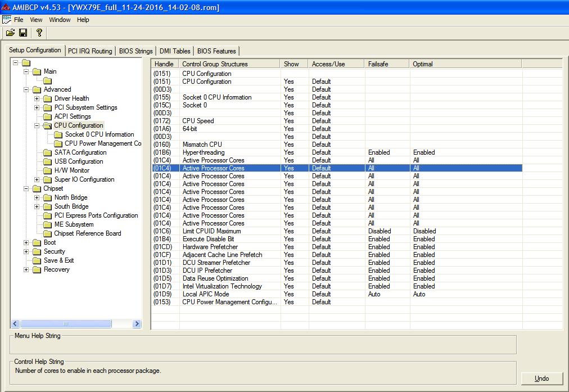Click the Open ROM file toolbar icon
569x392 pixels.
tap(10, 33)
